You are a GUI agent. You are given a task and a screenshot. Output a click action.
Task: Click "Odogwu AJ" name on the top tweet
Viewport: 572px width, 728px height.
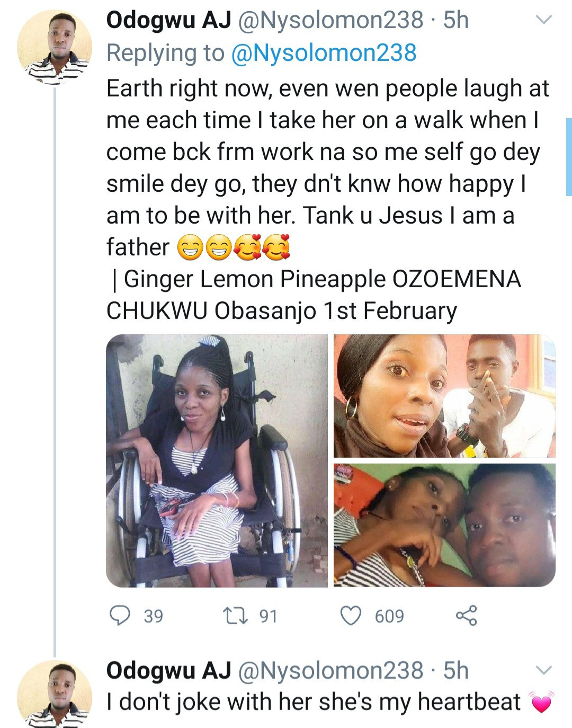point(169,20)
